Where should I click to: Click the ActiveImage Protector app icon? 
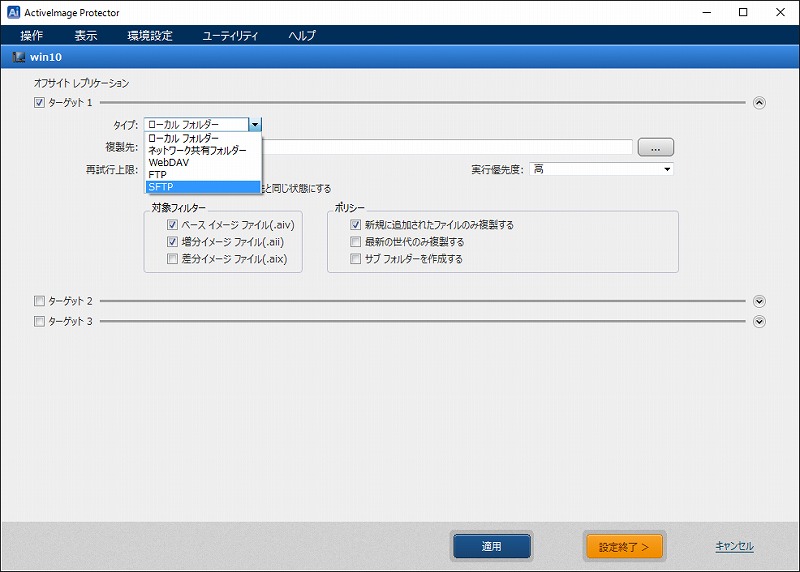click(x=13, y=12)
